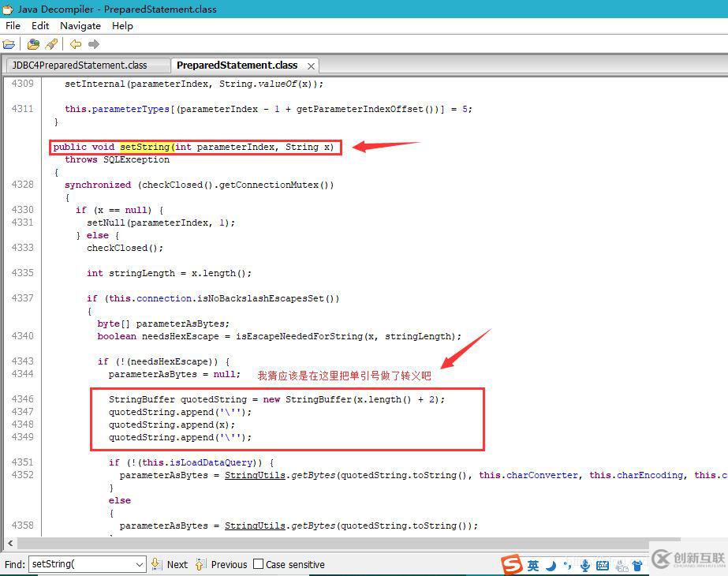The width and height of the screenshot is (728, 576).
Task: Click the Previous button in the Find bar
Action: pos(230,564)
